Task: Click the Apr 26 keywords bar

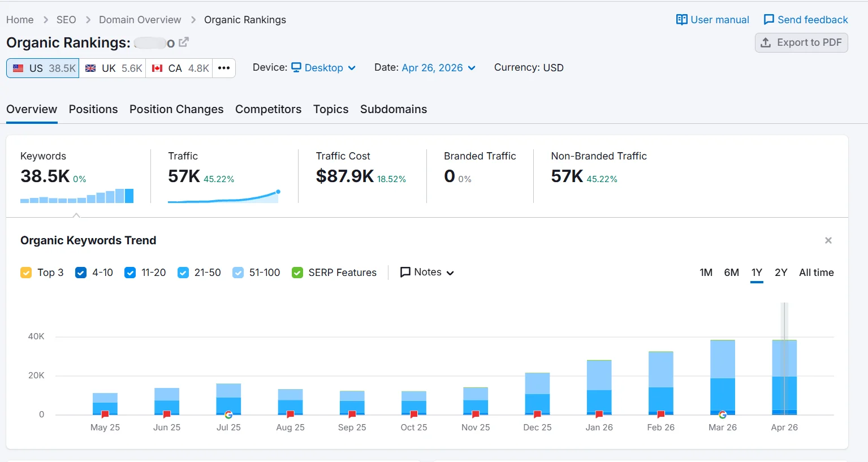Action: click(784, 377)
